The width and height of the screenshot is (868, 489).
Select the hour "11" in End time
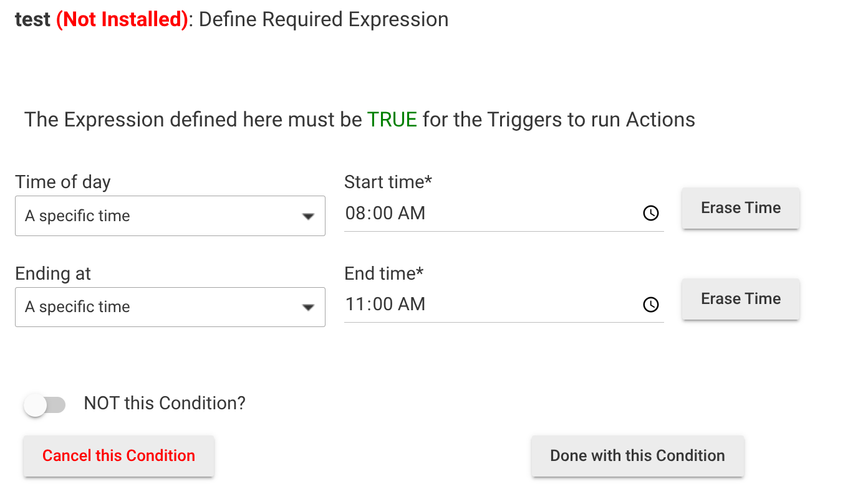point(355,305)
